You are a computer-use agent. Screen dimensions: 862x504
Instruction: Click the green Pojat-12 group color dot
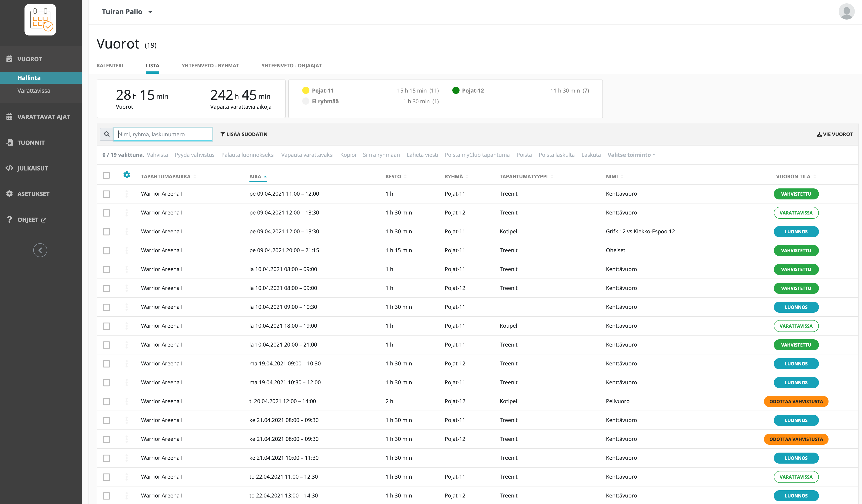[x=456, y=90]
